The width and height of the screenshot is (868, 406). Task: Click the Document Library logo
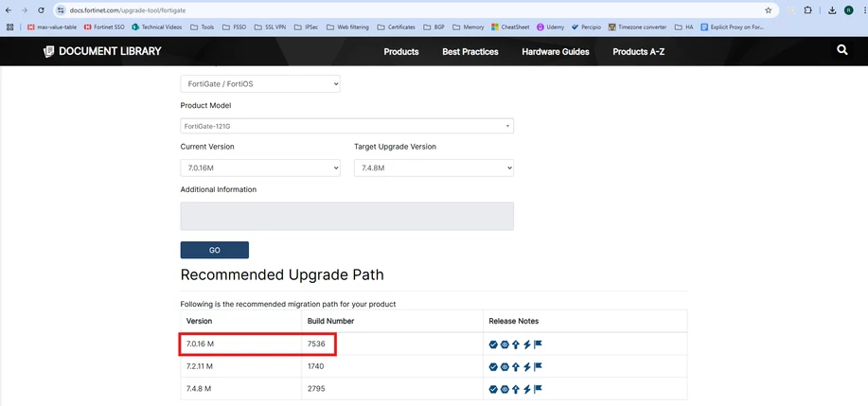(102, 51)
